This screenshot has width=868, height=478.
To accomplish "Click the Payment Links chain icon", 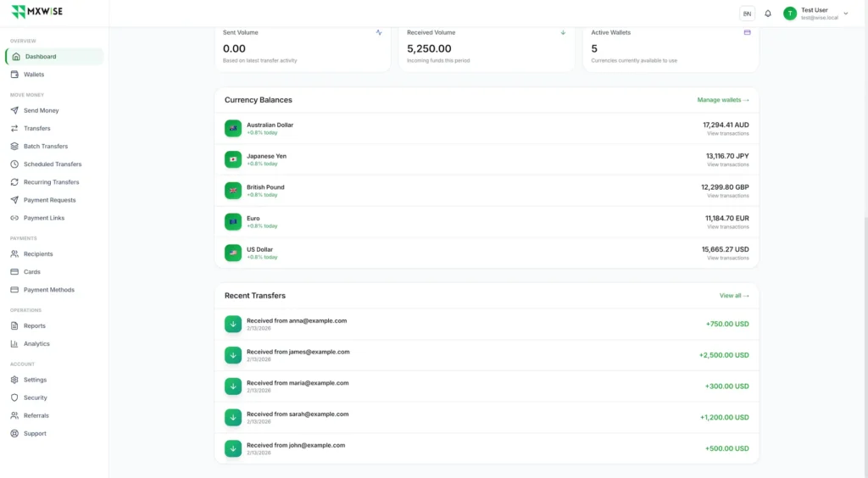I will (14, 218).
